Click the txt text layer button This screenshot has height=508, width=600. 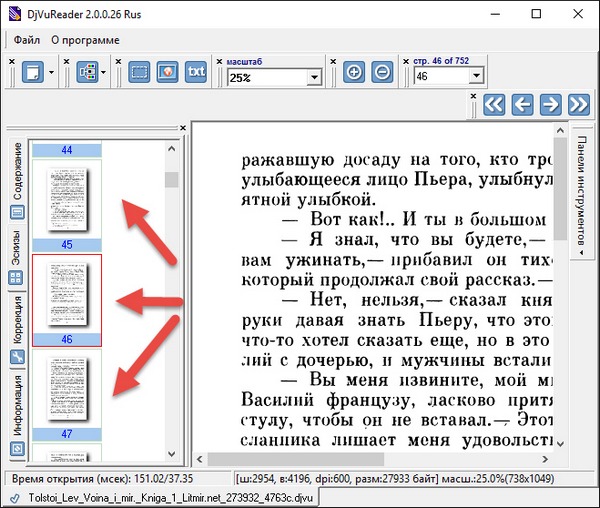(196, 72)
